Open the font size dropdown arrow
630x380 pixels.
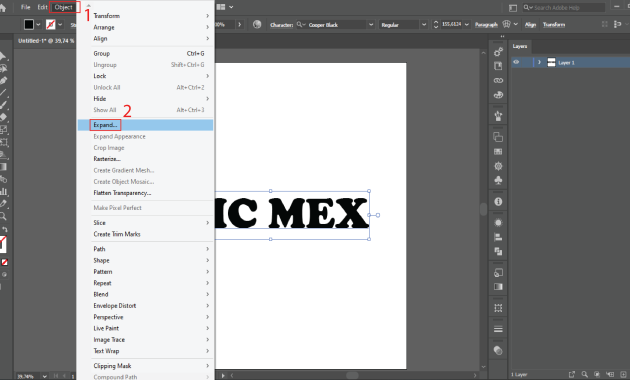click(x=467, y=25)
